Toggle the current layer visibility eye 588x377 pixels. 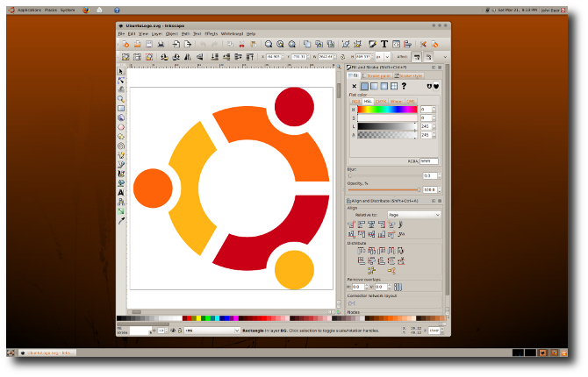coord(173,331)
